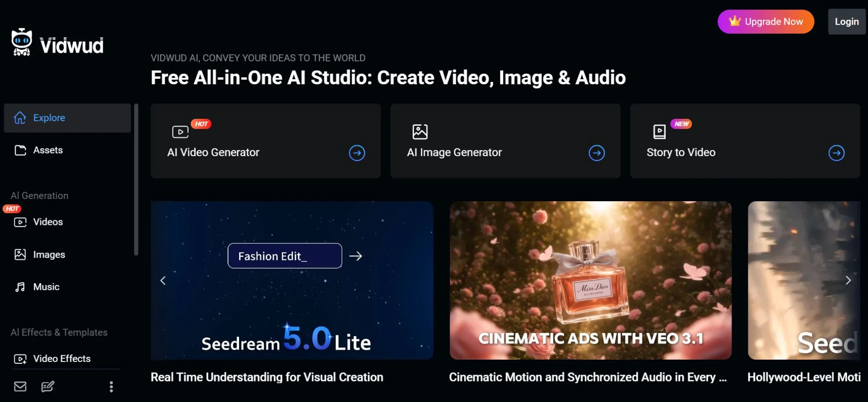Image resolution: width=868 pixels, height=402 pixels.
Task: Click the Vidwud robot logo
Action: 21,42
